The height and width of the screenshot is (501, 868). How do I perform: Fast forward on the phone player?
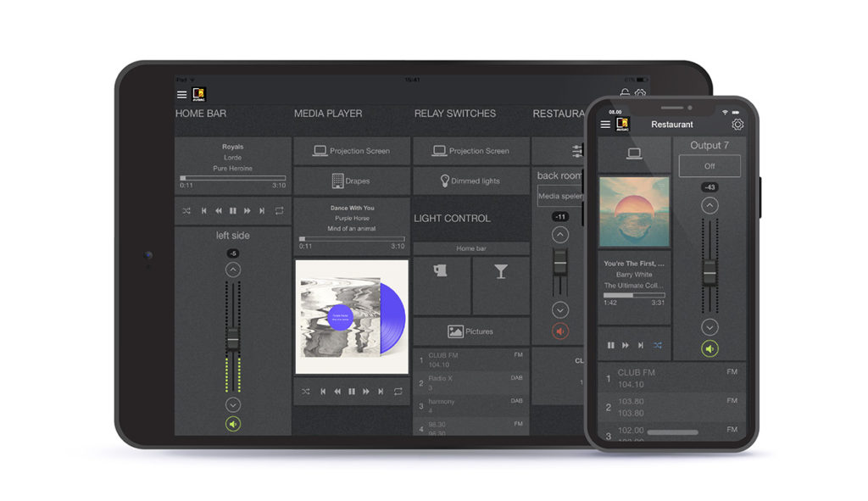[x=626, y=345]
